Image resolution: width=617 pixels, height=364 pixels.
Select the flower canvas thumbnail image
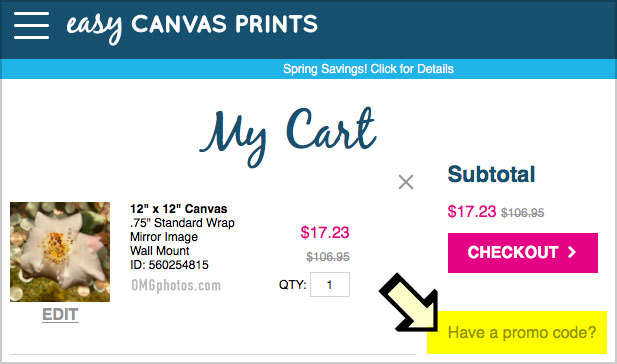[60, 252]
